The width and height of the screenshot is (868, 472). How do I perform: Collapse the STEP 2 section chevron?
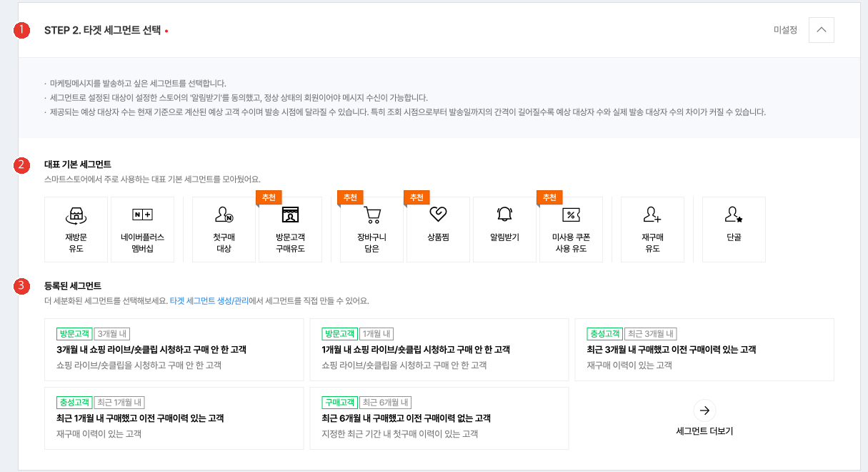point(821,30)
